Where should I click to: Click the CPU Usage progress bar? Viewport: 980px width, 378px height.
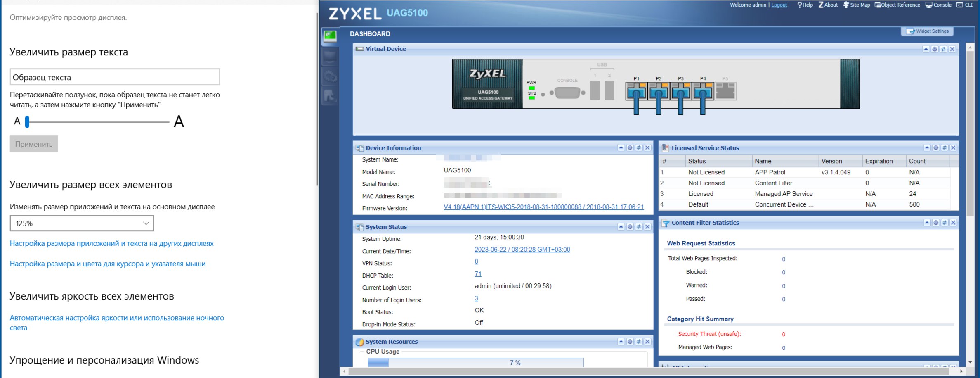(x=475, y=362)
